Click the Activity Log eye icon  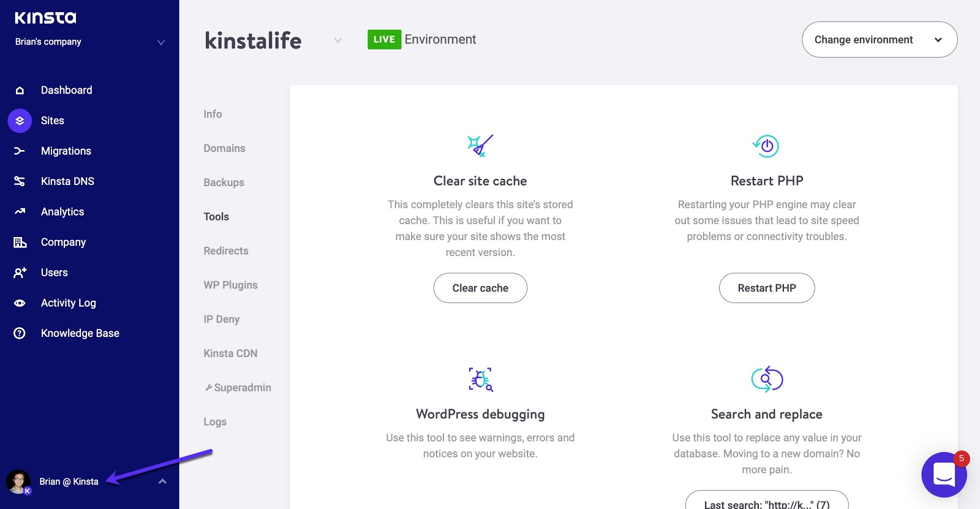point(19,303)
